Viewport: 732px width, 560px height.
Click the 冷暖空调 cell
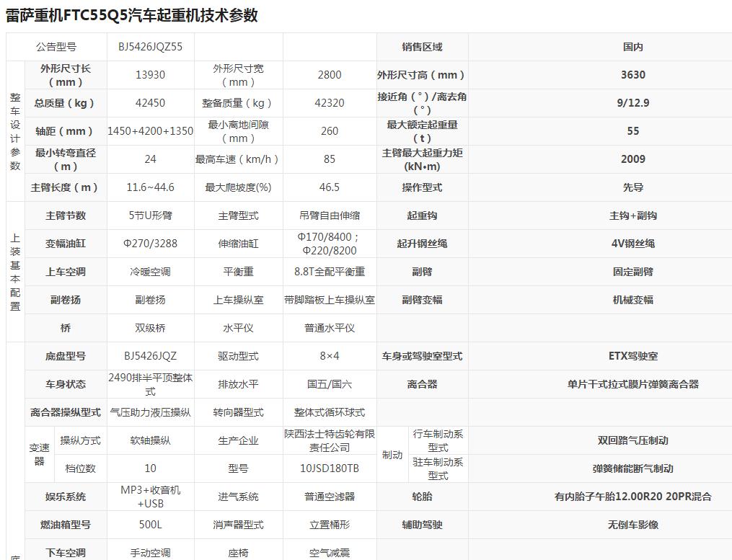(x=150, y=272)
